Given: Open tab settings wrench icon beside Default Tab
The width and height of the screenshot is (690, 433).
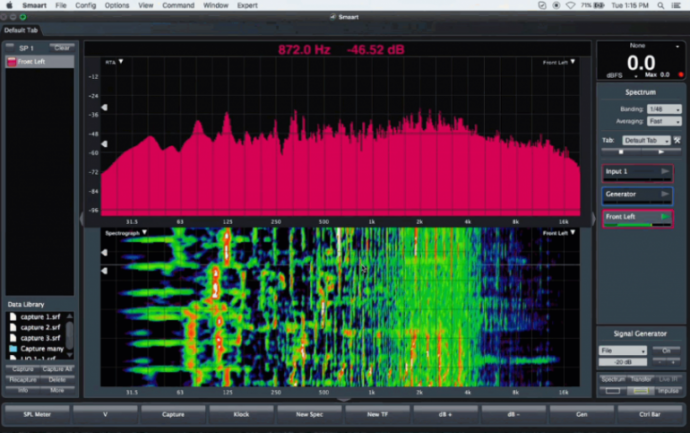Looking at the screenshot, I should [x=679, y=141].
